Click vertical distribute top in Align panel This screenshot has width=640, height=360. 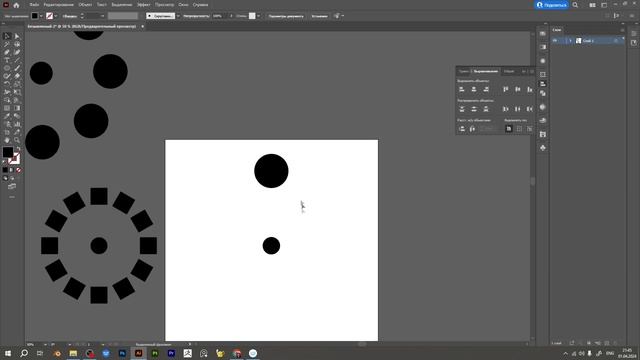pos(462,109)
